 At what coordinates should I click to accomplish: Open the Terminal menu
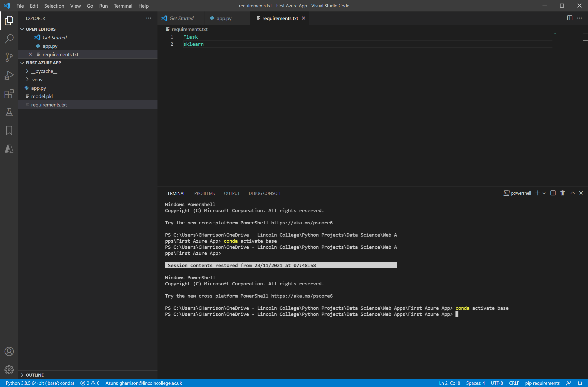tap(123, 6)
